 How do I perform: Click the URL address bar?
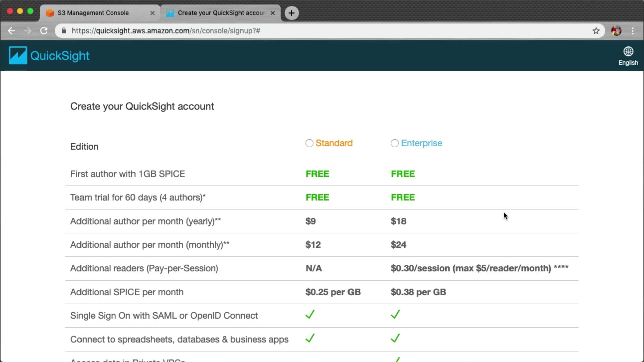(x=302, y=31)
